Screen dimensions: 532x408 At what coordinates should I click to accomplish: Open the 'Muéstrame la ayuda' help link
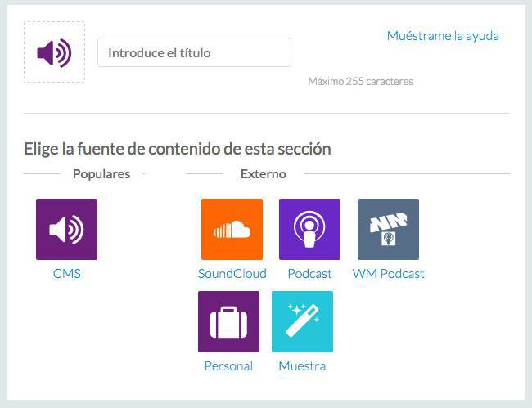(442, 36)
